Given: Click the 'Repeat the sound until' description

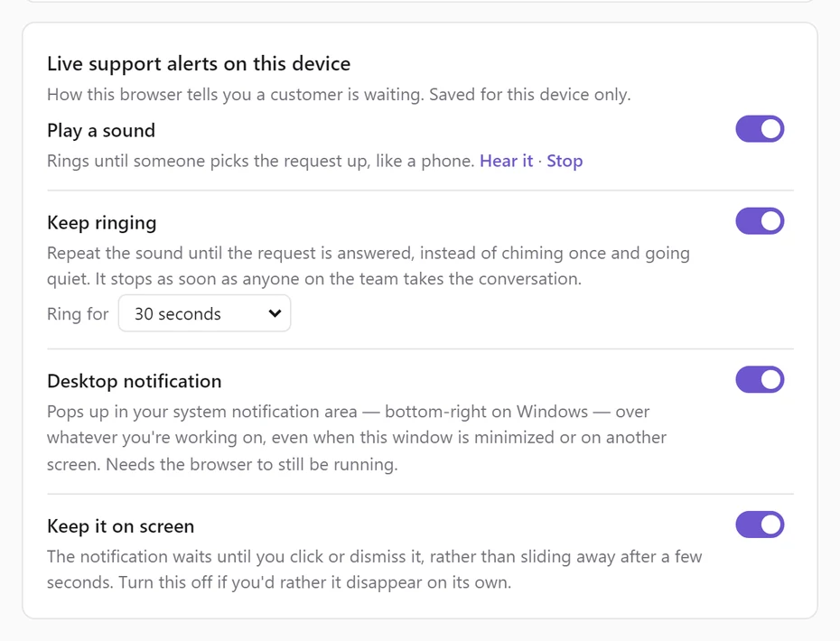Looking at the screenshot, I should point(369,265).
